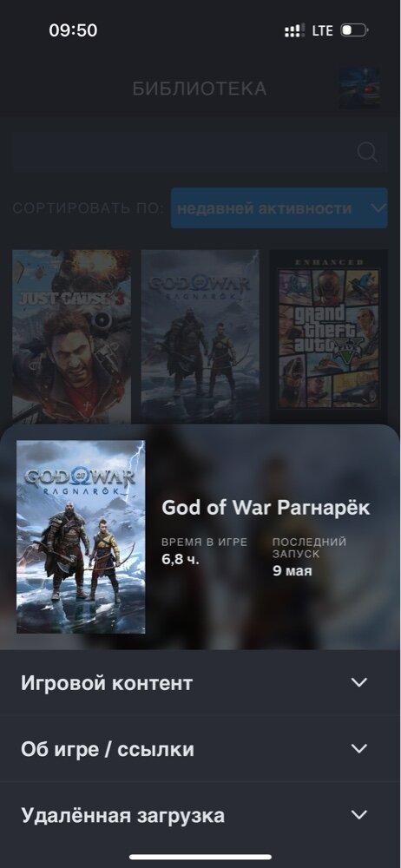Open the Об игре / ссылки row
The height and width of the screenshot is (868, 401).
pyautogui.click(x=200, y=749)
